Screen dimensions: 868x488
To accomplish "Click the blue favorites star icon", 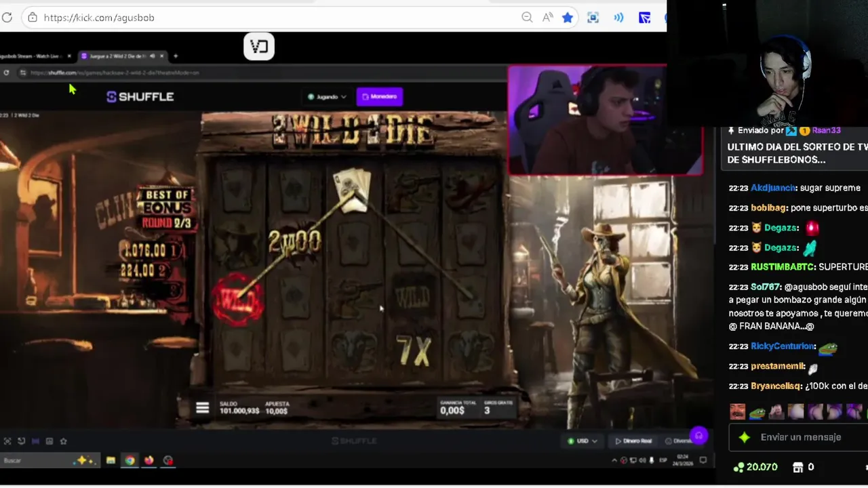I will pos(568,18).
